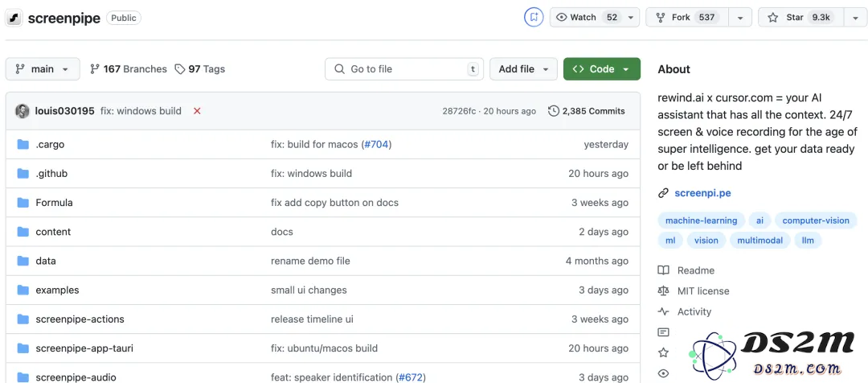The width and height of the screenshot is (868, 383).
Task: Open the .github folder name
Action: tap(51, 174)
